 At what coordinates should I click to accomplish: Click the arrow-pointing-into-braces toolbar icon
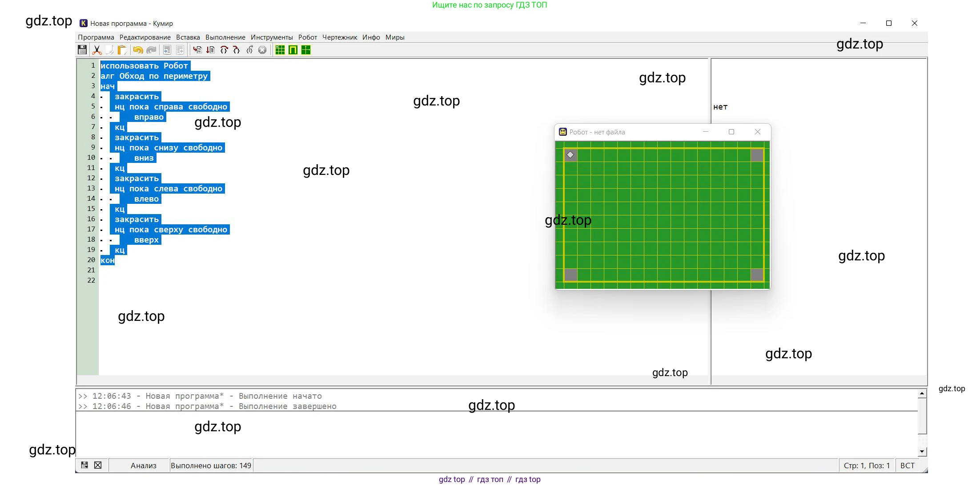click(x=237, y=50)
